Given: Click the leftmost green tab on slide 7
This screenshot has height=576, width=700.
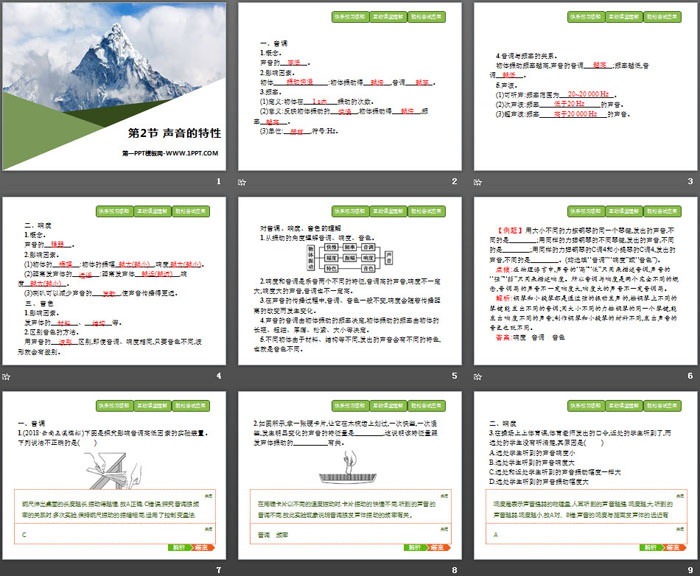Looking at the screenshot, I should point(114,406).
